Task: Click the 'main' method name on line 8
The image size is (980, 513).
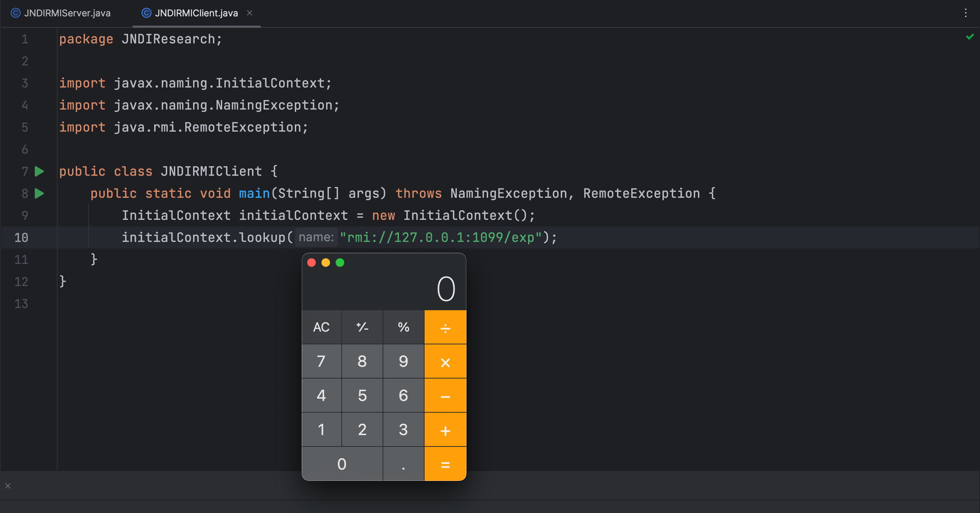Action: click(254, 193)
